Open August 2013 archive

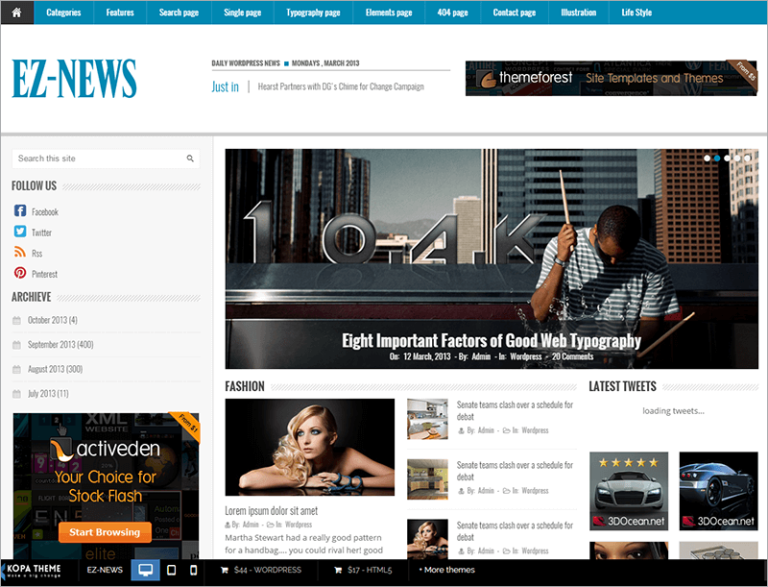pos(55,369)
